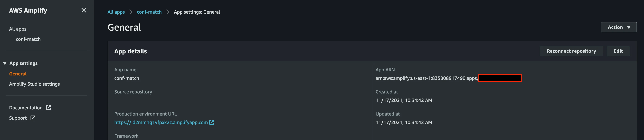Click breadcrumb chevron after conf-match
This screenshot has height=140, width=644.
(168, 12)
